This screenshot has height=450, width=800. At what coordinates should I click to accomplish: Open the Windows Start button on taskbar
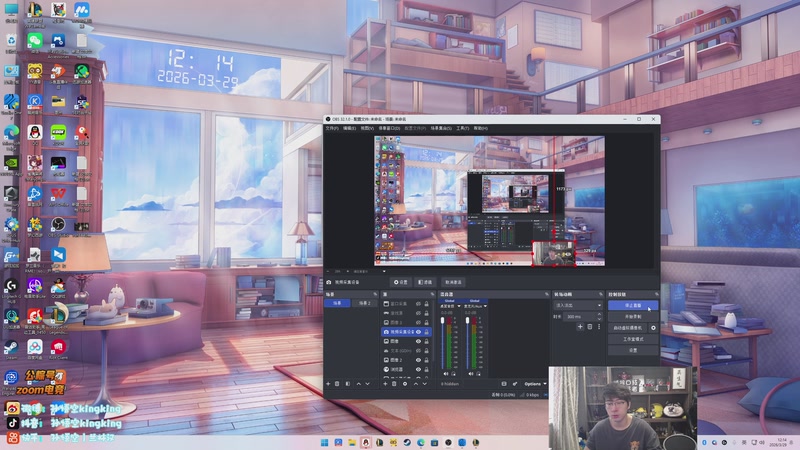(x=324, y=442)
